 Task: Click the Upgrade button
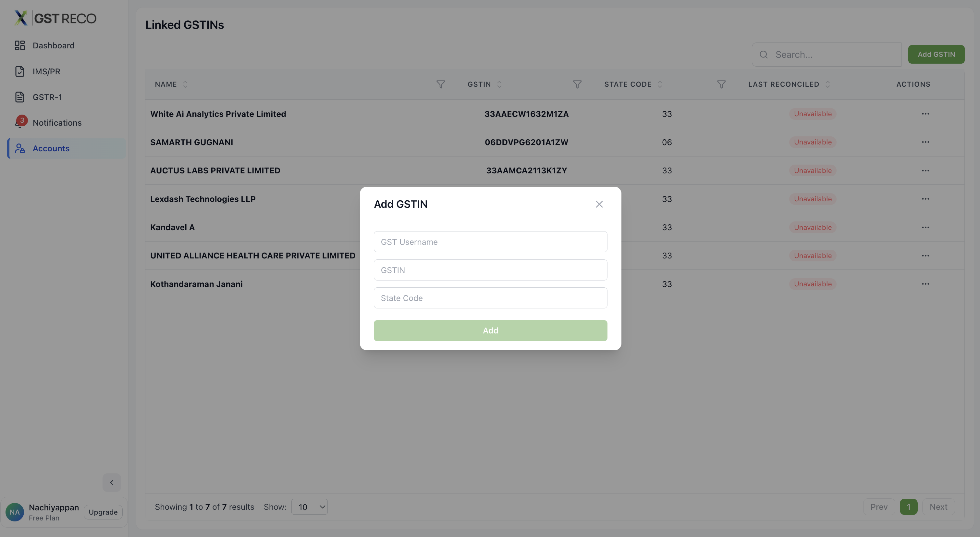click(x=103, y=512)
